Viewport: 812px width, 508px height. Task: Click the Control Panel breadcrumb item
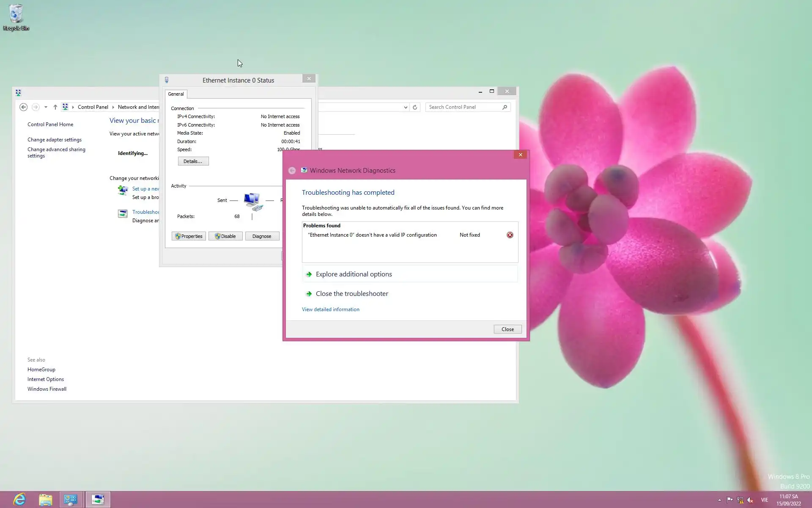93,107
